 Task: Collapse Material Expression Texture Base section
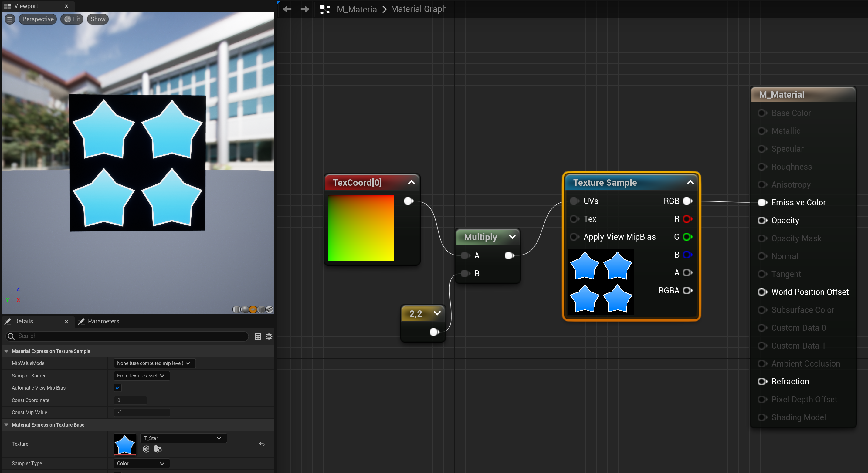point(6,425)
